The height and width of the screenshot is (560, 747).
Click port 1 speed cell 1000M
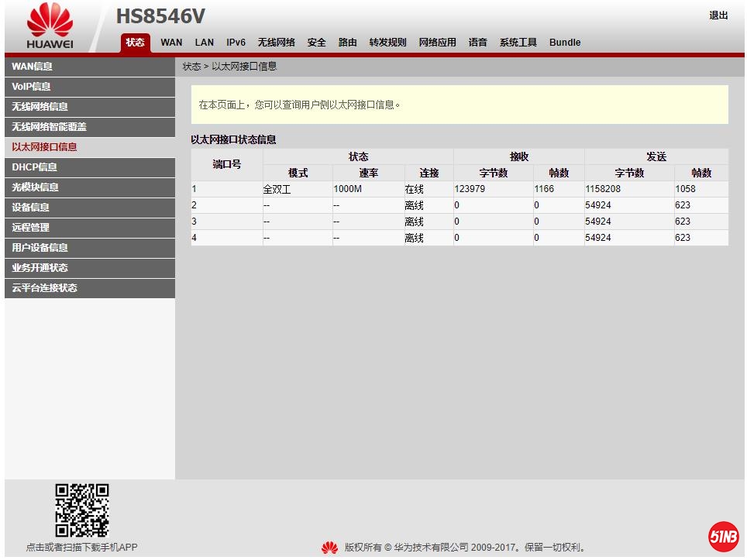coord(348,189)
